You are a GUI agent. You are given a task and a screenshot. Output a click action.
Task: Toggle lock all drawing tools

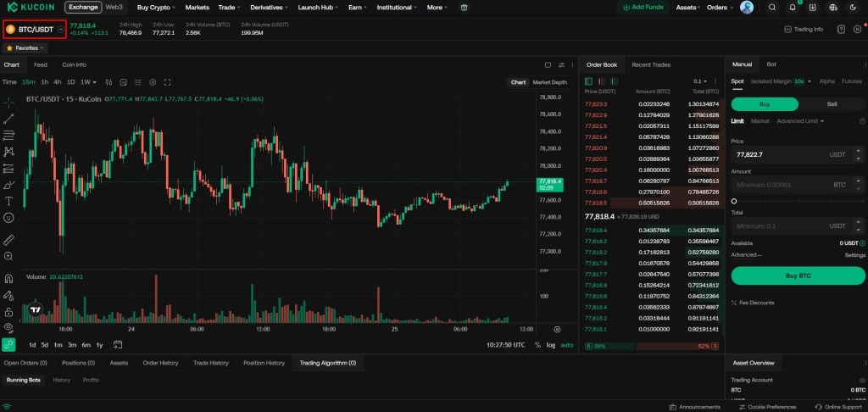[x=8, y=312]
